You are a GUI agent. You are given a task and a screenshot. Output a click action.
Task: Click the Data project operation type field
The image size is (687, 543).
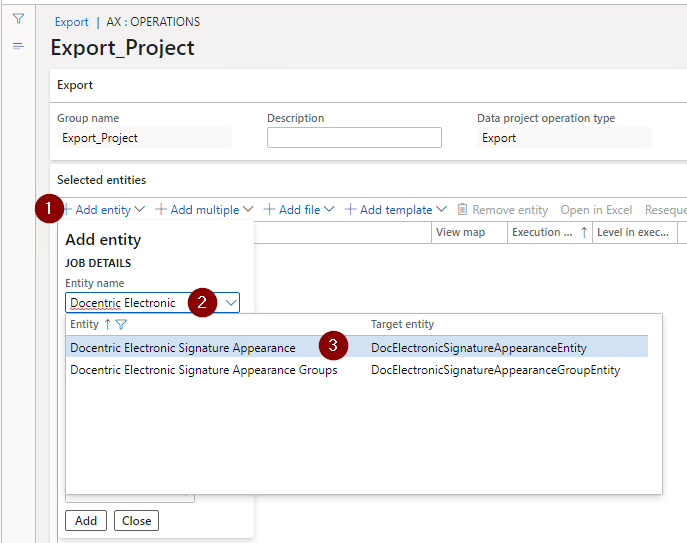click(564, 138)
